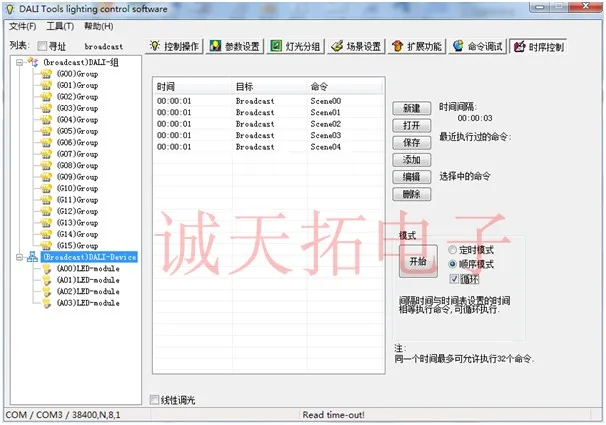Click the Read time-out! status message
Screen dimensions: 606x425
coord(333,415)
